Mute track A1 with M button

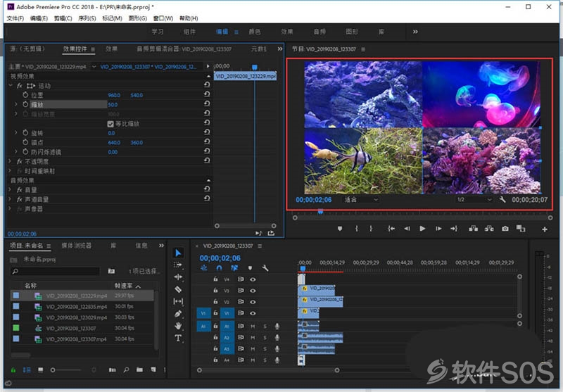[x=253, y=327]
